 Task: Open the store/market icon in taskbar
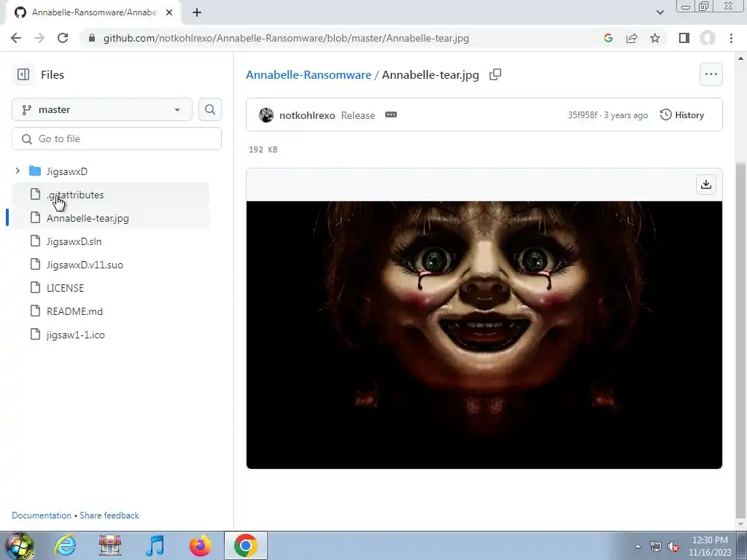click(x=110, y=545)
